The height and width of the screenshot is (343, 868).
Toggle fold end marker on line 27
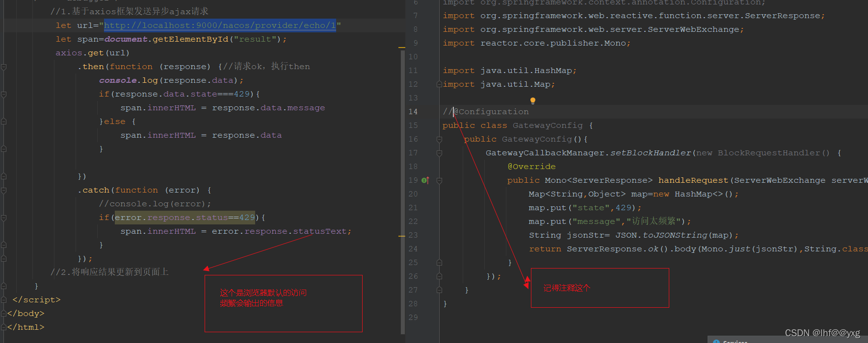[x=439, y=290]
